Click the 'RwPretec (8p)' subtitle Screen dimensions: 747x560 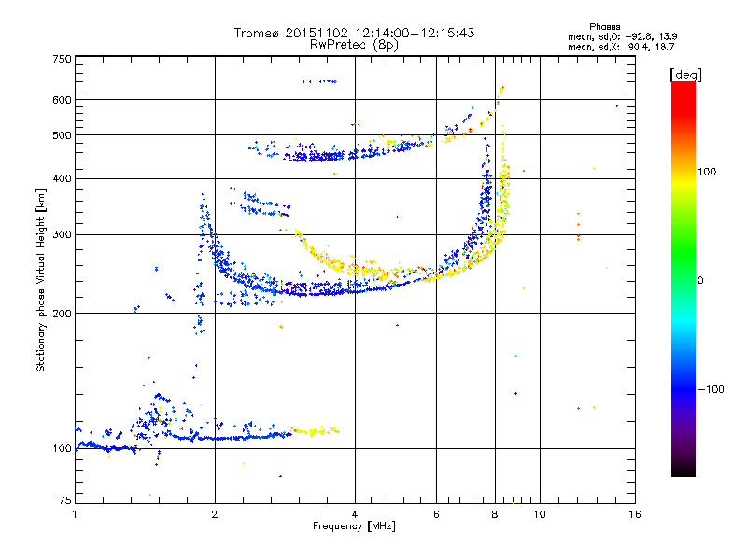tap(354, 45)
